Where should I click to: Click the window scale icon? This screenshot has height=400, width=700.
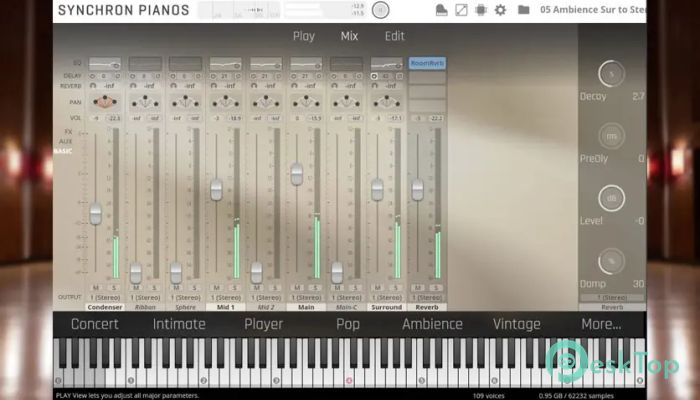tap(461, 10)
